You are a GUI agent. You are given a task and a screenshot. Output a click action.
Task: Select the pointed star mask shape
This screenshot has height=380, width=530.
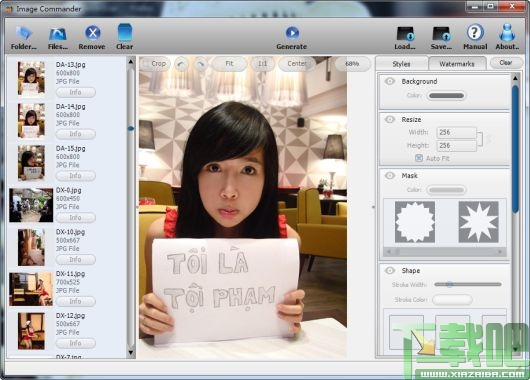[x=478, y=222]
